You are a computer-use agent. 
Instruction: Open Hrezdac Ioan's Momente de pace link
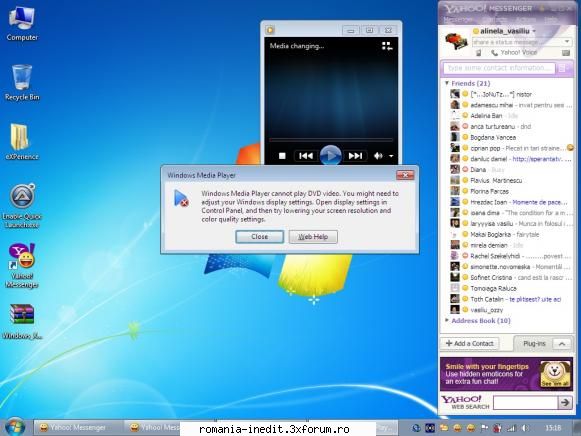point(540,202)
